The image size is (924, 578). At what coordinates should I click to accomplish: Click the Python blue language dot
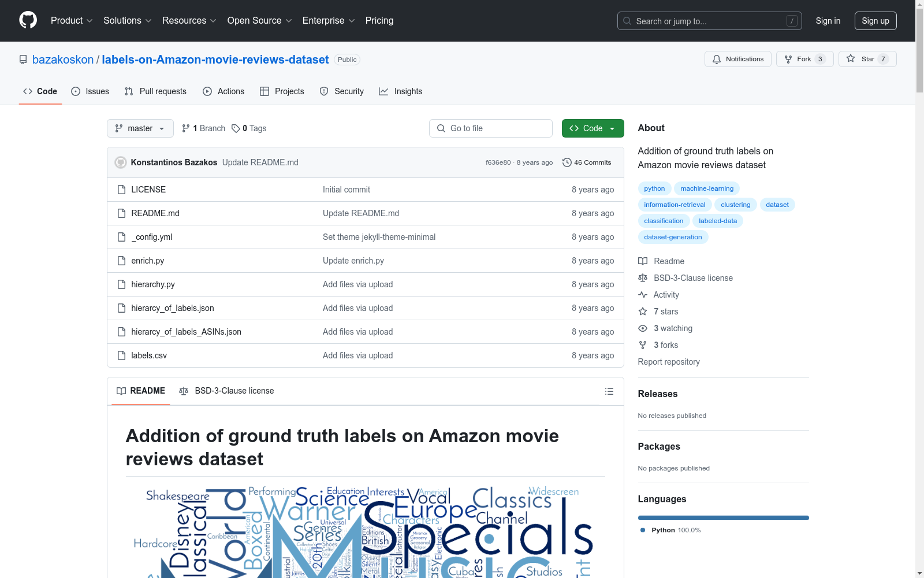(643, 530)
